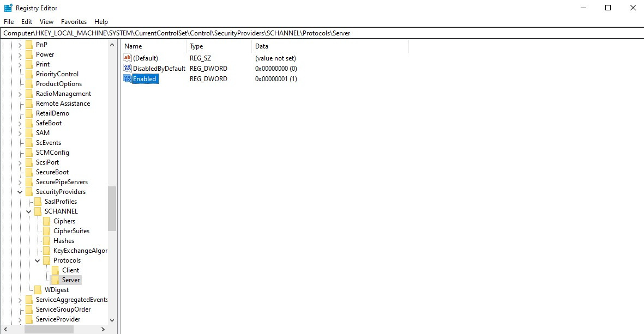Expand the ServiceAggregatedEvents tree node
This screenshot has height=334, width=644.
[20, 300]
